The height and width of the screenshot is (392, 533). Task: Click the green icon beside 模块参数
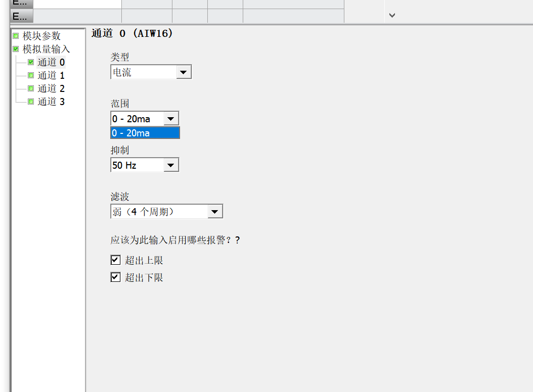pos(16,36)
